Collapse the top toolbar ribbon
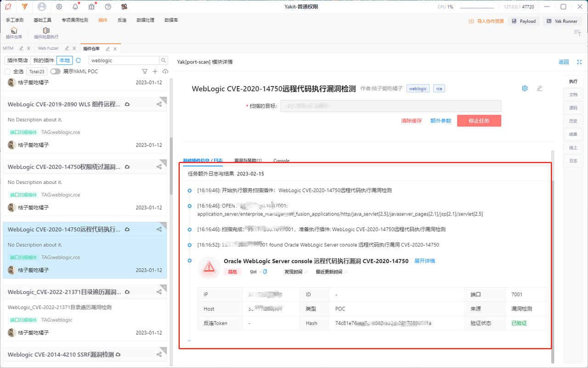The height and width of the screenshot is (368, 588). click(x=577, y=33)
